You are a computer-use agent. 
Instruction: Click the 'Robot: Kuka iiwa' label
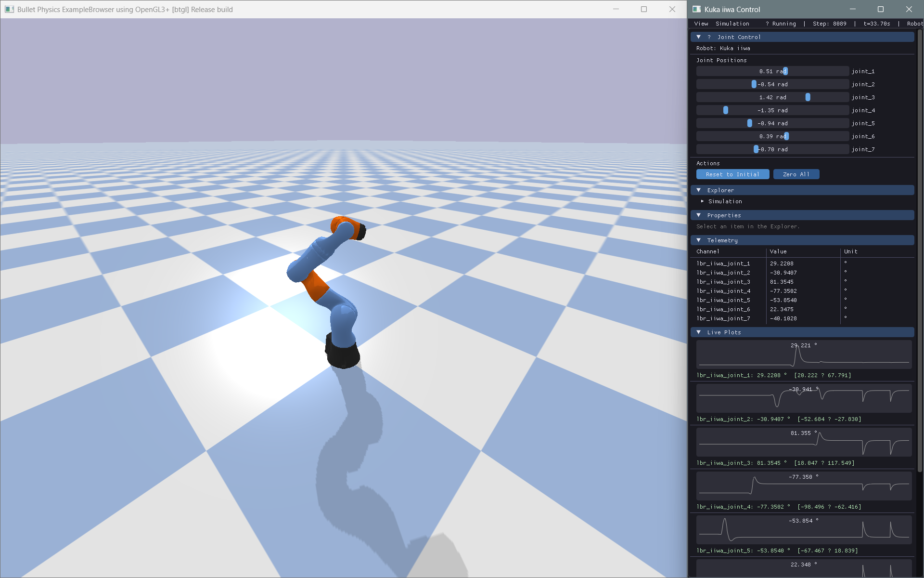point(723,48)
